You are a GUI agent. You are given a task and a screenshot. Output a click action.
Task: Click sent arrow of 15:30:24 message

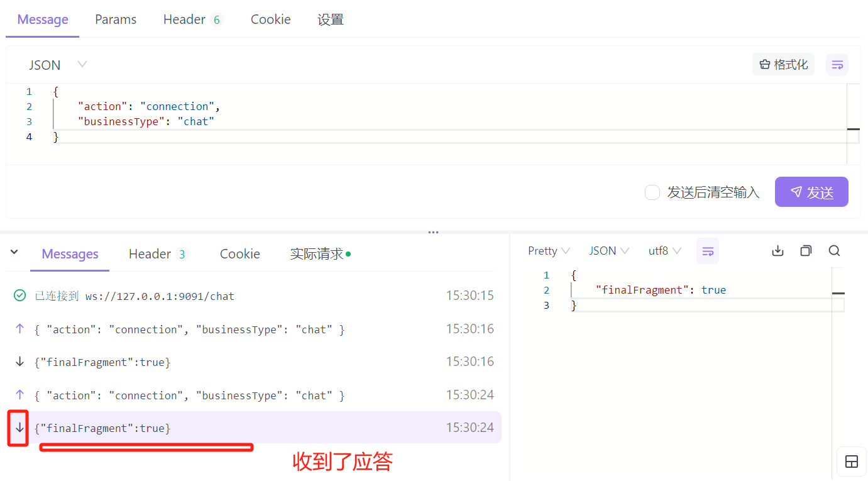(x=19, y=395)
